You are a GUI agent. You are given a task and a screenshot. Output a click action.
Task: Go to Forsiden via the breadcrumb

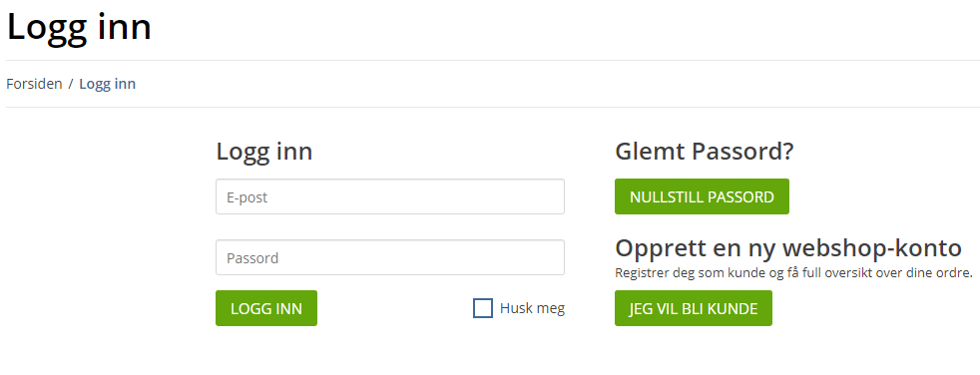34,84
